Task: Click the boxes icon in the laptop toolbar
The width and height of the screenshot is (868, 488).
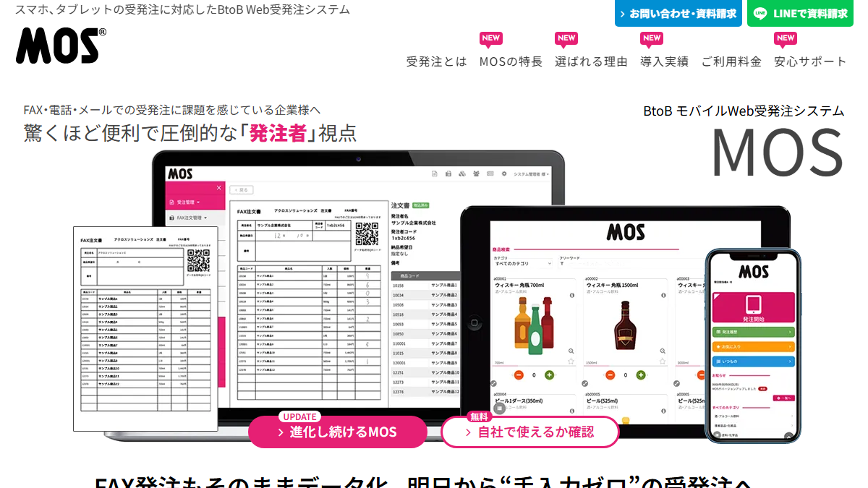Action: (x=462, y=174)
